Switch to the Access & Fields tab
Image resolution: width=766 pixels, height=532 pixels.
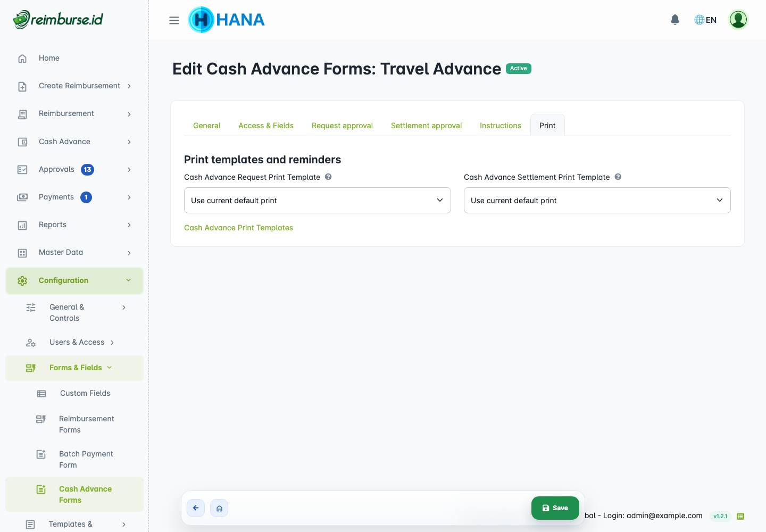click(266, 126)
